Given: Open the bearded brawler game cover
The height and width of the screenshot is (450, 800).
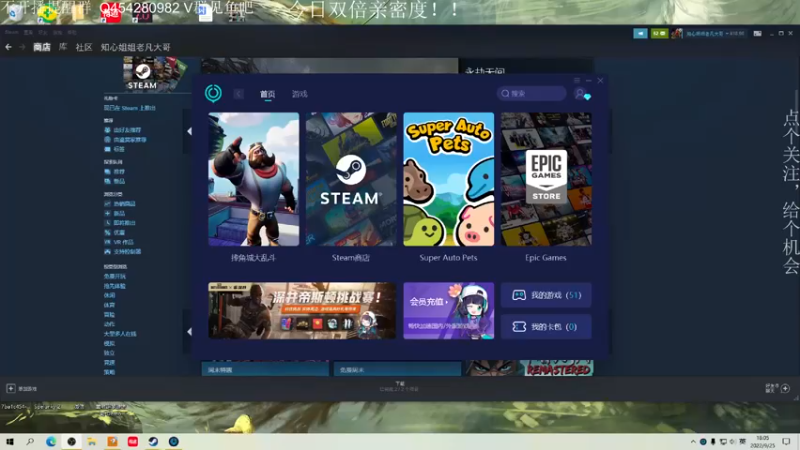Looking at the screenshot, I should click(x=254, y=179).
